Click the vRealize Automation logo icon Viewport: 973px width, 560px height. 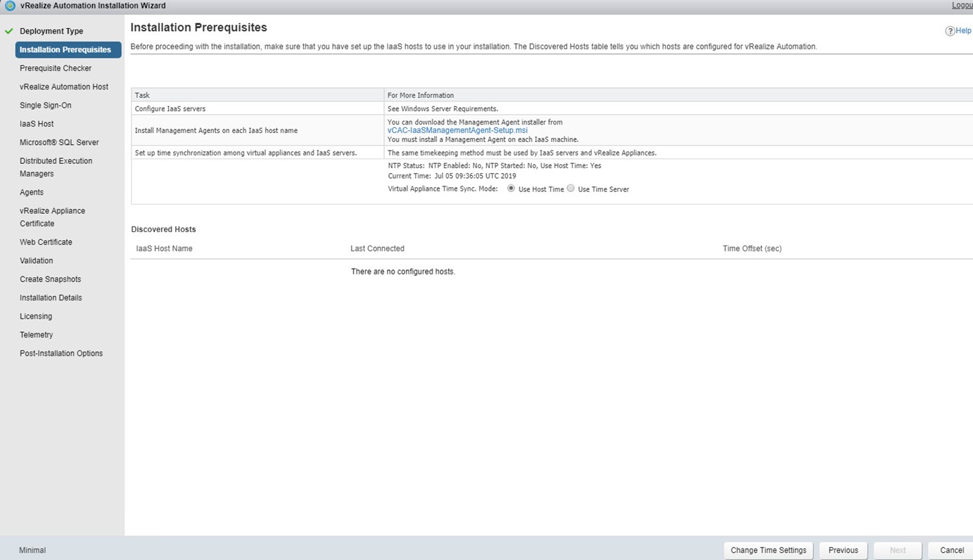10,6
